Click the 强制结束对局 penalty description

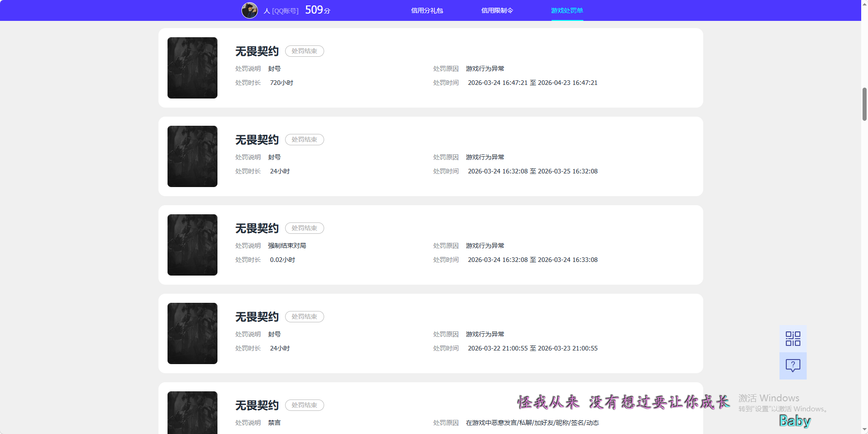click(x=287, y=246)
